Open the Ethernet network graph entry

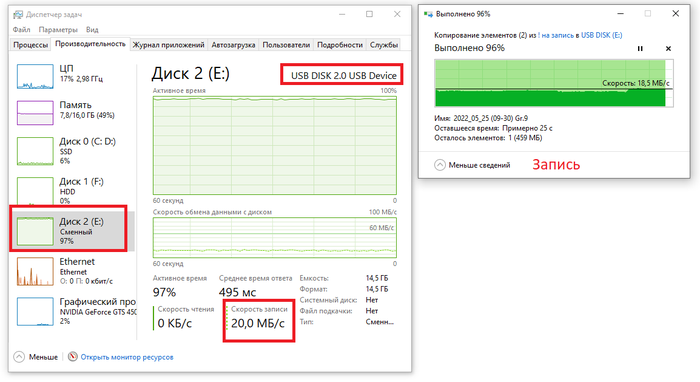pyautogui.click(x=71, y=271)
